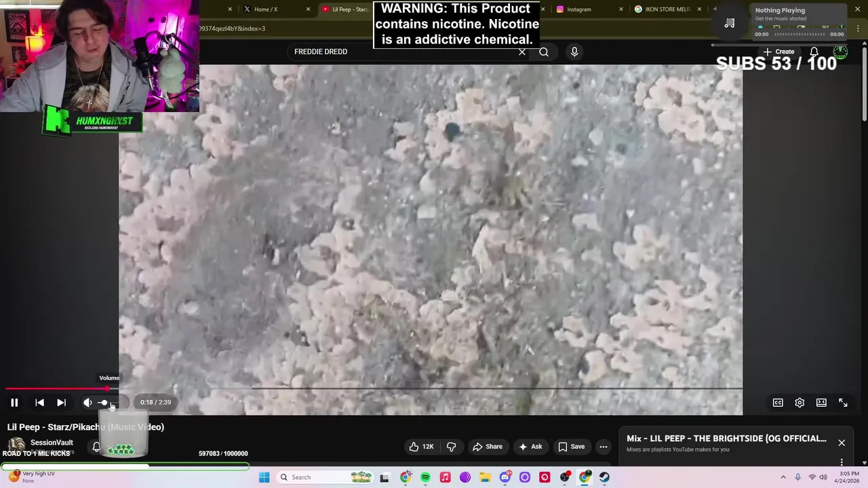Click the video title Lil Peep - Starz/Pikachu
The width and height of the screenshot is (868, 488).
pos(85,427)
